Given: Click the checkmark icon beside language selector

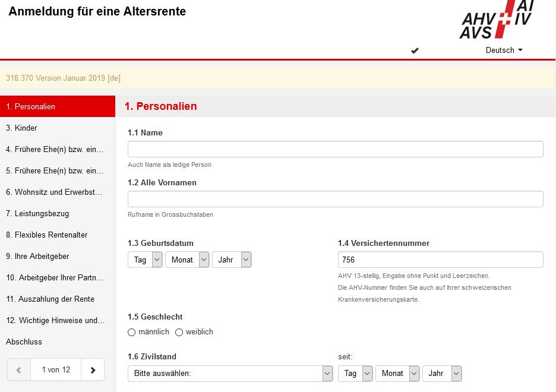Looking at the screenshot, I should (415, 50).
